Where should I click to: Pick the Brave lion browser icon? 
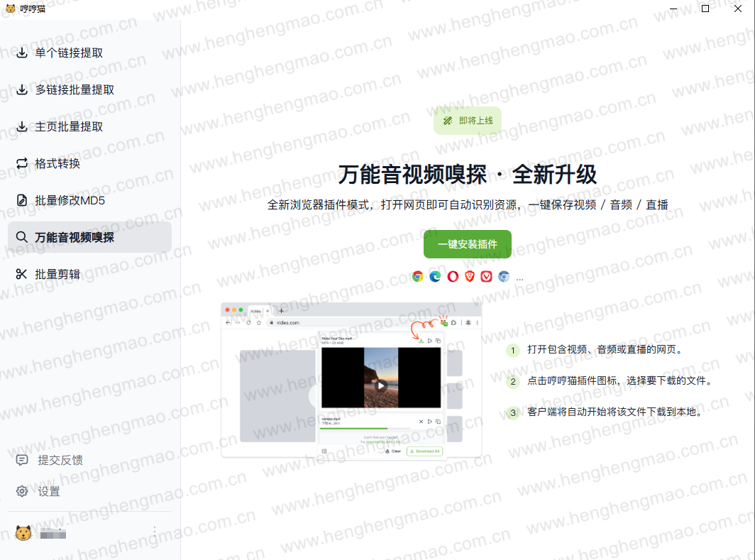click(470, 277)
